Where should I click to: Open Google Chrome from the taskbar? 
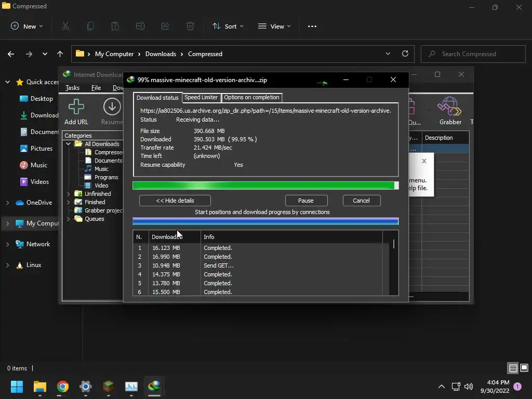point(63,387)
